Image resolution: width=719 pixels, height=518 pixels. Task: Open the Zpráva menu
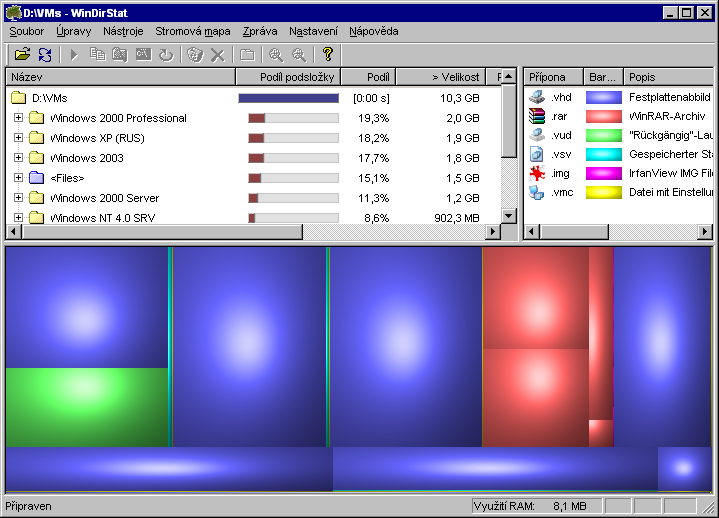coord(260,31)
